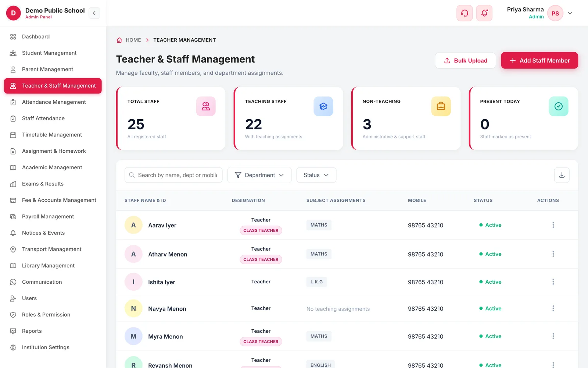Open the user profile chevron menu
This screenshot has width=588, height=368.
point(570,13)
